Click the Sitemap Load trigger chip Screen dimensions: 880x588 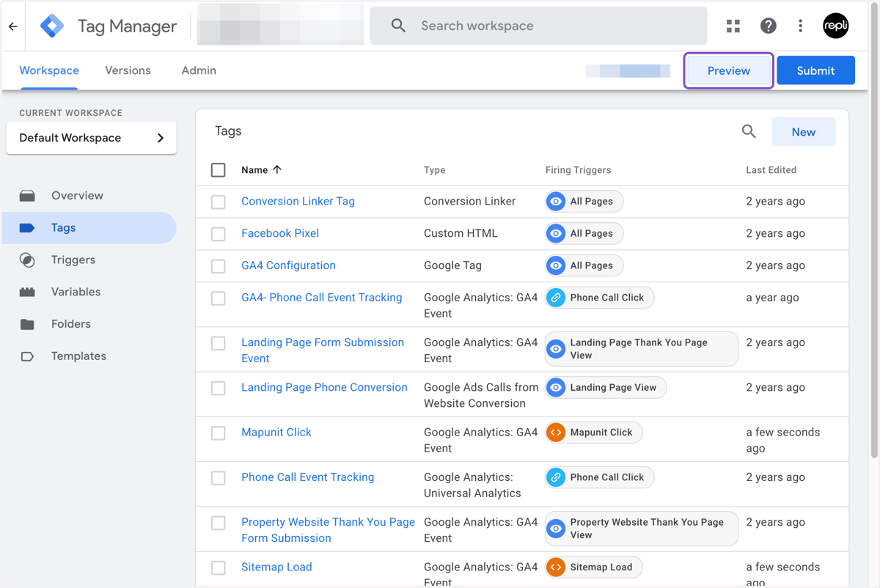[x=593, y=567]
